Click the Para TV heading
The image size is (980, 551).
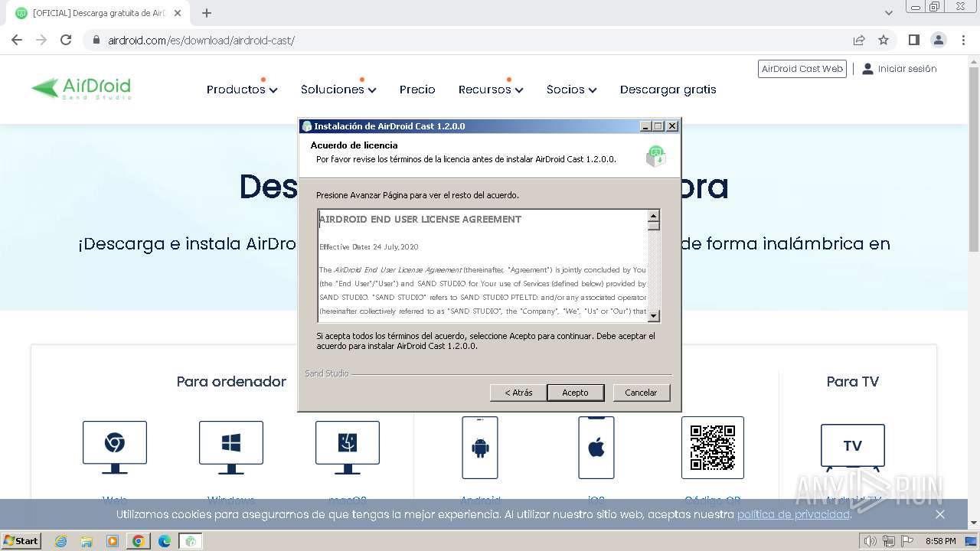[x=853, y=381]
